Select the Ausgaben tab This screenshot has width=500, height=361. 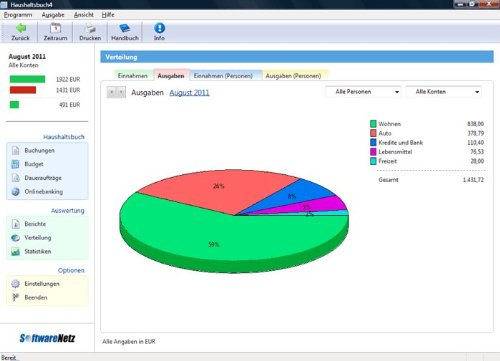171,76
